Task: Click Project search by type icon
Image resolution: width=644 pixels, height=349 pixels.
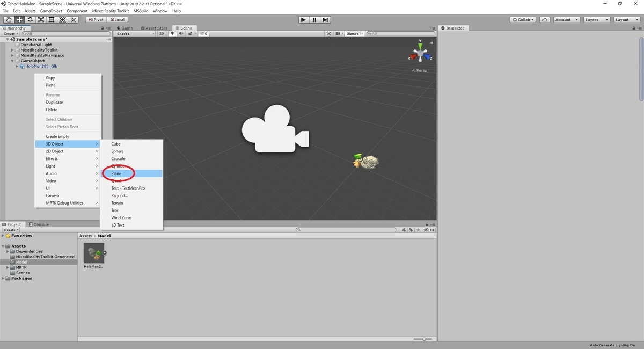Action: pos(404,230)
